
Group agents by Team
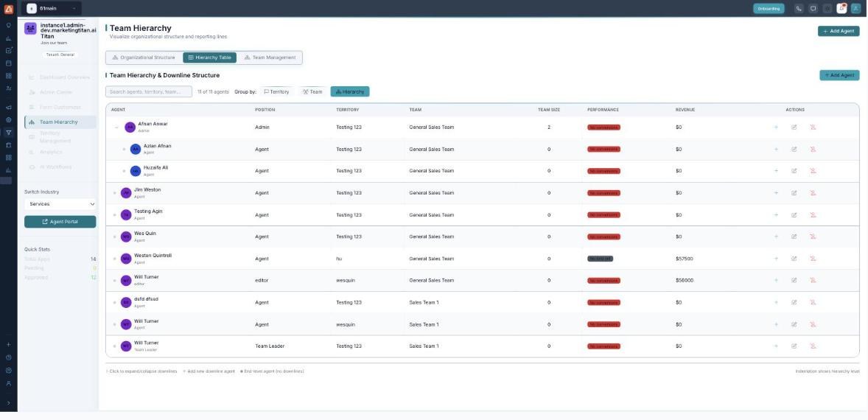312,92
